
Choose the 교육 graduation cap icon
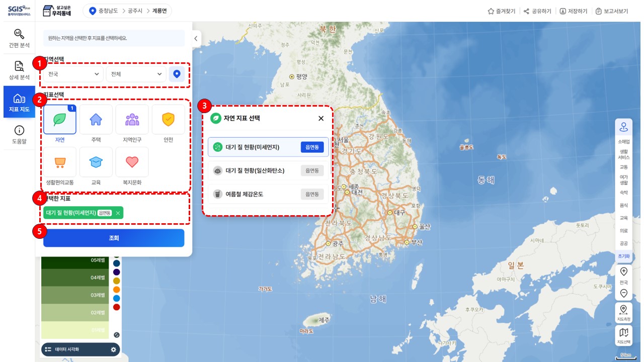click(96, 162)
